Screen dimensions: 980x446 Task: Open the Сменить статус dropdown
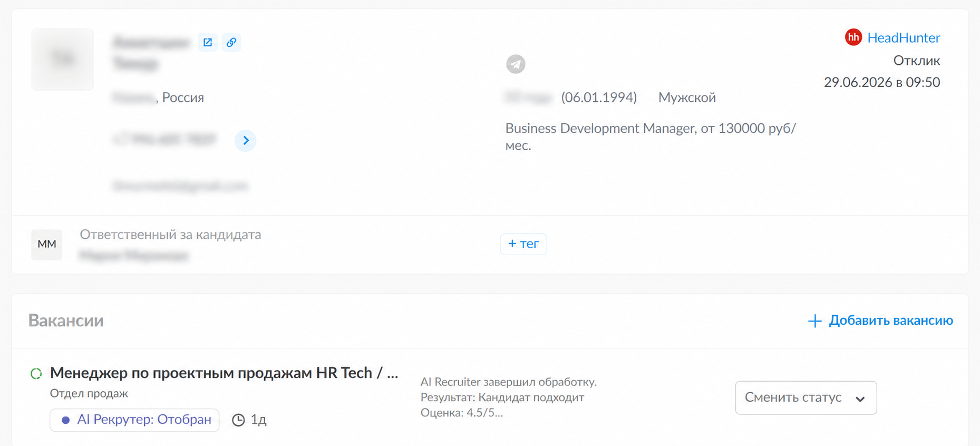pyautogui.click(x=806, y=397)
